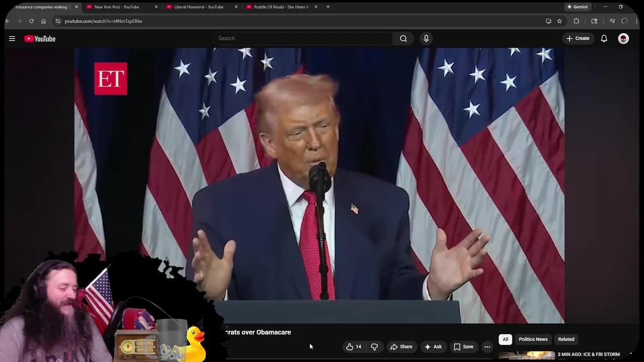The width and height of the screenshot is (644, 362).
Task: Select the Politics News filter chip
Action: point(533,339)
